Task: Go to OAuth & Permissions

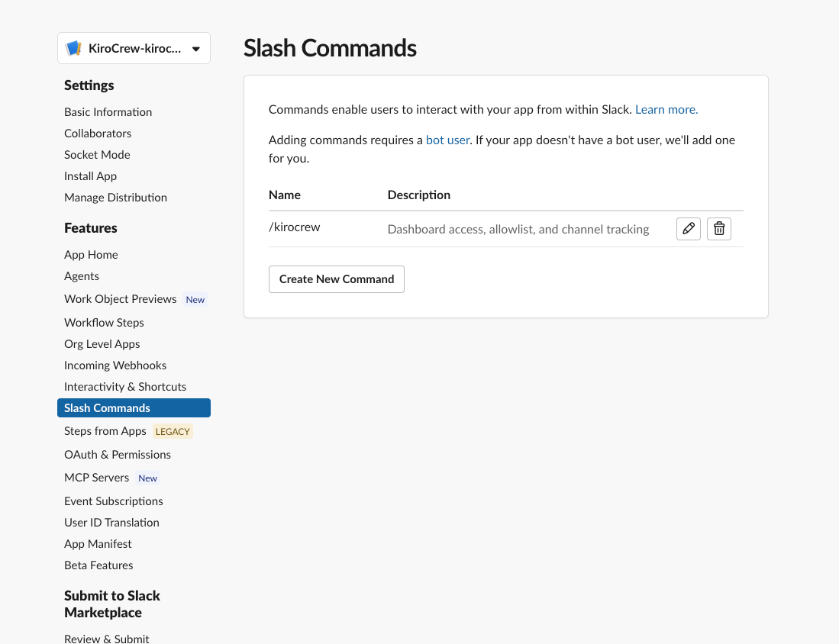Action: coord(117,455)
